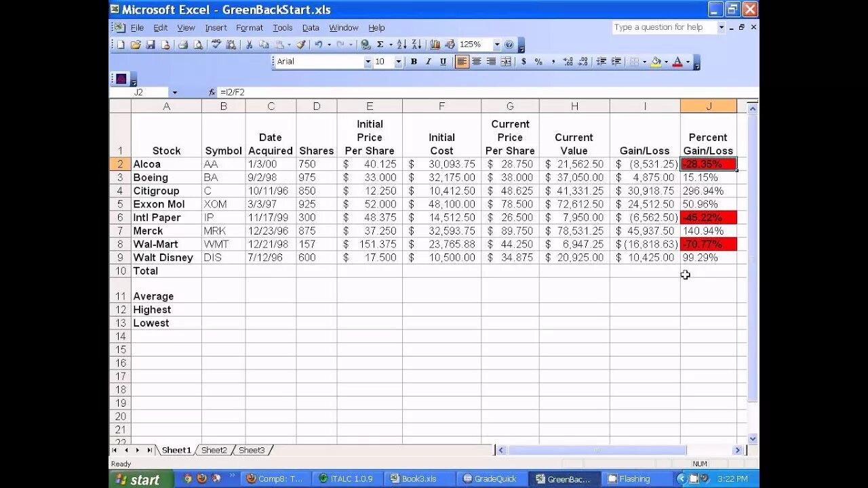Viewport: 868px width, 488px height.
Task: Click the horizontal scrollbar thumb
Action: coord(597,450)
